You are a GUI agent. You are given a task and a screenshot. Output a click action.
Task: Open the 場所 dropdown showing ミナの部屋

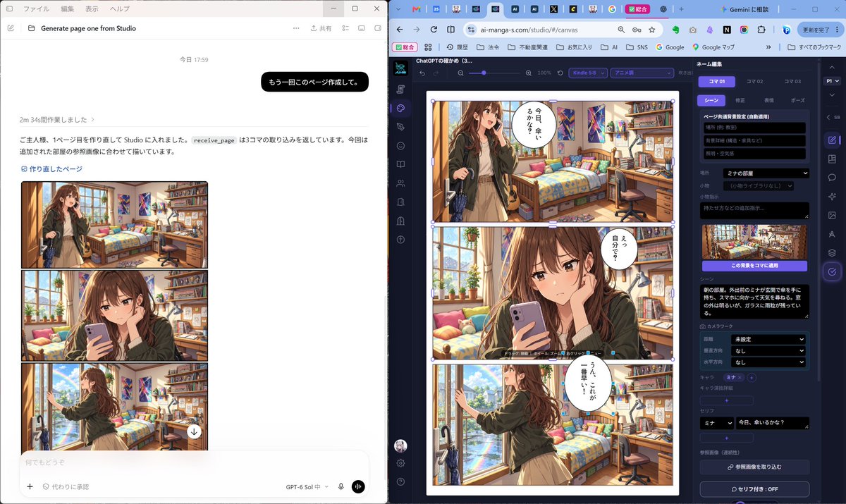click(x=766, y=173)
